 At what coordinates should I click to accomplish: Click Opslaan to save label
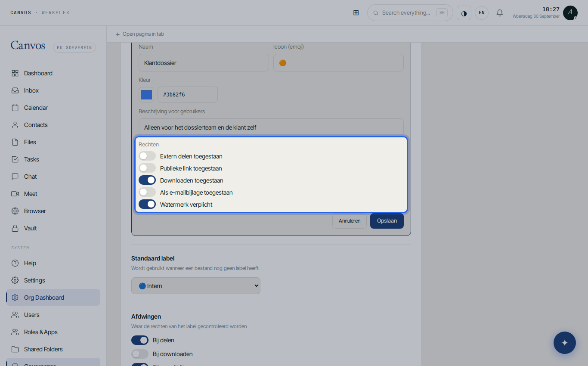point(387,221)
